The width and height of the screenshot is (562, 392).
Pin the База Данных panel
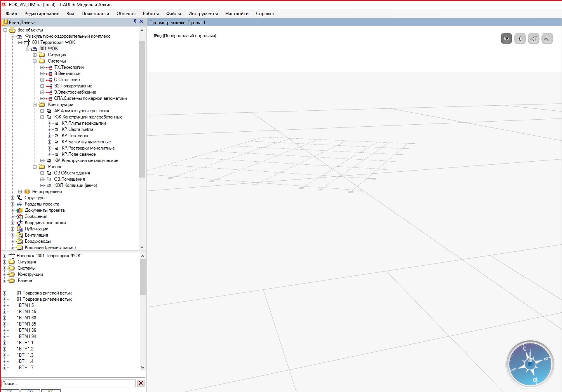pos(135,22)
